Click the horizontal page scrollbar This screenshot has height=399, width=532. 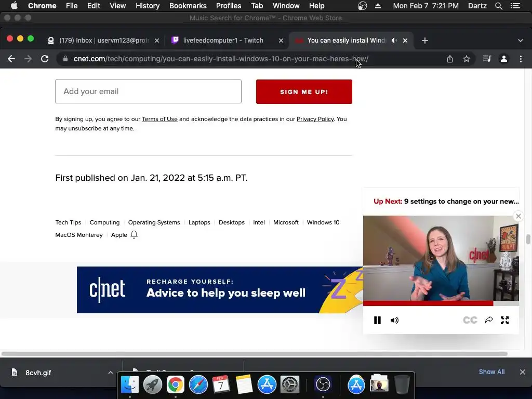[x=255, y=354]
